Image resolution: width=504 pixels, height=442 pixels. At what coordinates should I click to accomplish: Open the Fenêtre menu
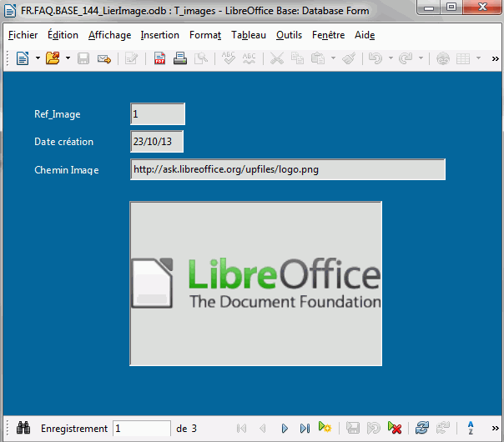pos(328,35)
